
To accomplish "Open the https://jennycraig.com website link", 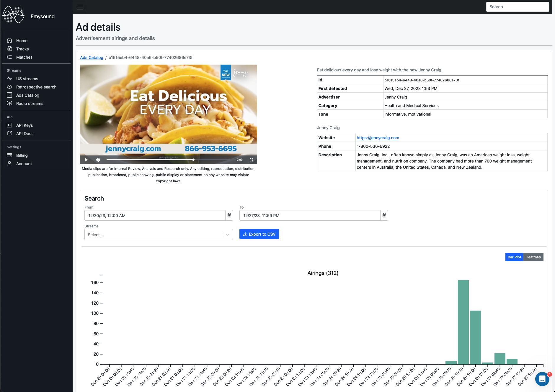I will (378, 138).
